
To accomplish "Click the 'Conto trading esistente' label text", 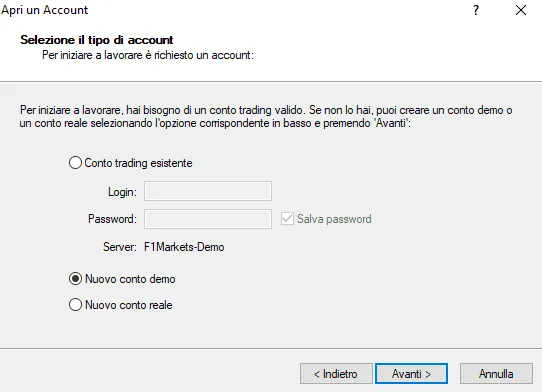I will tap(138, 163).
